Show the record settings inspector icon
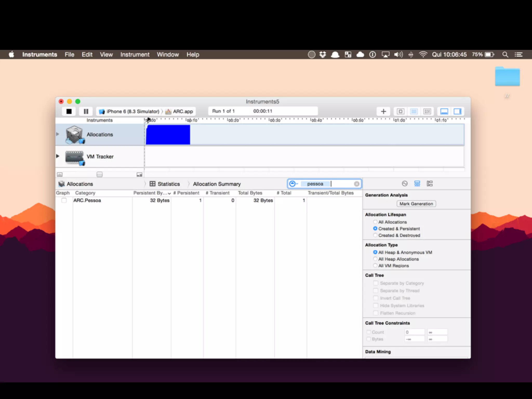The height and width of the screenshot is (399, 532). pyautogui.click(x=405, y=184)
